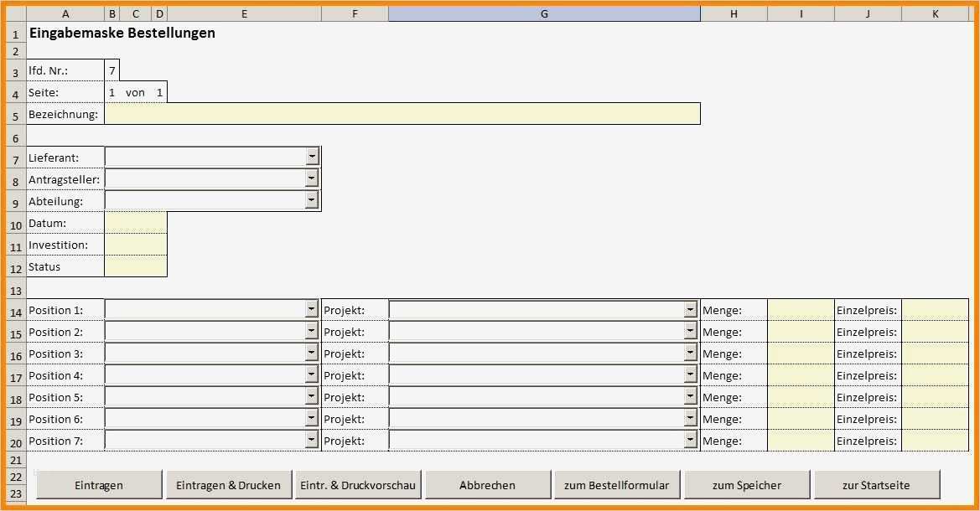Click the Eintragen button
The height and width of the screenshot is (511, 980).
(x=99, y=484)
